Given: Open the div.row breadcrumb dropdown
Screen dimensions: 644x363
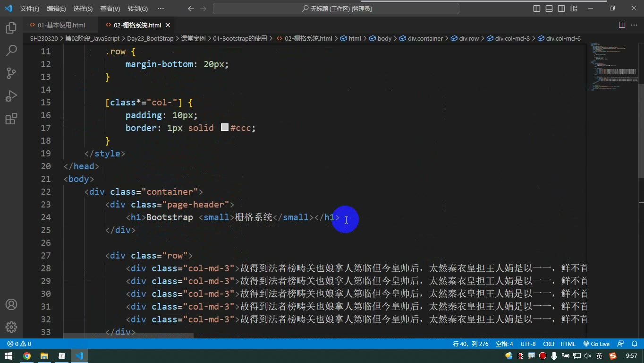Looking at the screenshot, I should (x=465, y=38).
